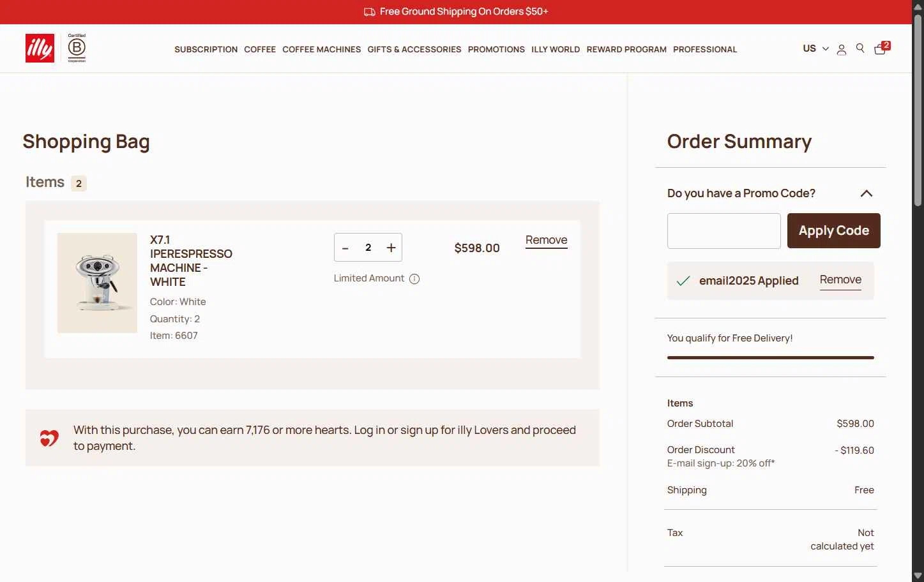The height and width of the screenshot is (582, 924).
Task: Open the Coffee Machines menu
Action: coord(321,49)
